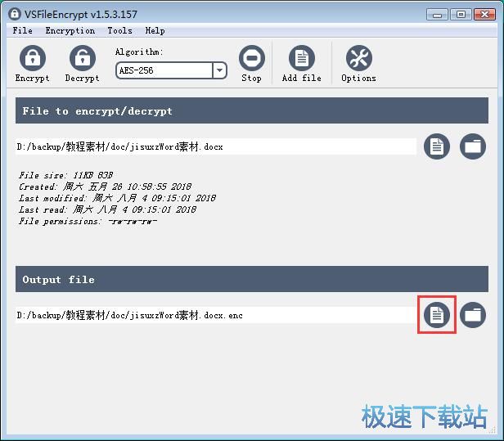Browse input folder with folder icon
This screenshot has width=504, height=441.
pos(473,146)
